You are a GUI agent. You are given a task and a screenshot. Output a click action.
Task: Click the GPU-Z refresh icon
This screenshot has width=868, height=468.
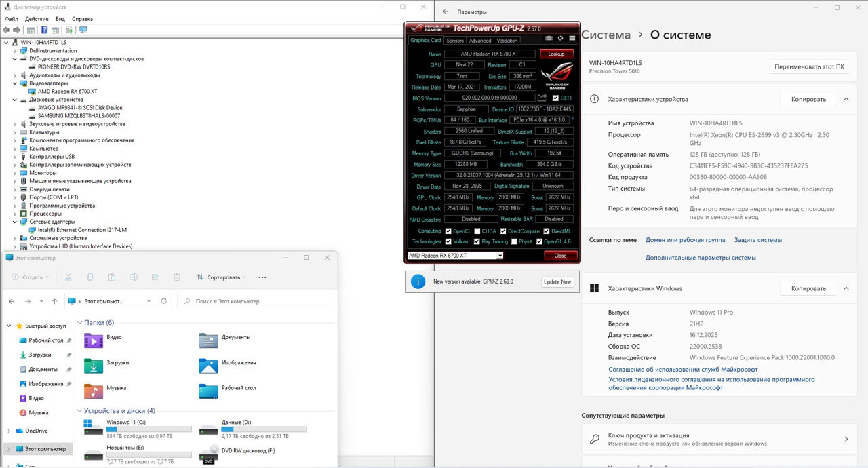coord(560,38)
